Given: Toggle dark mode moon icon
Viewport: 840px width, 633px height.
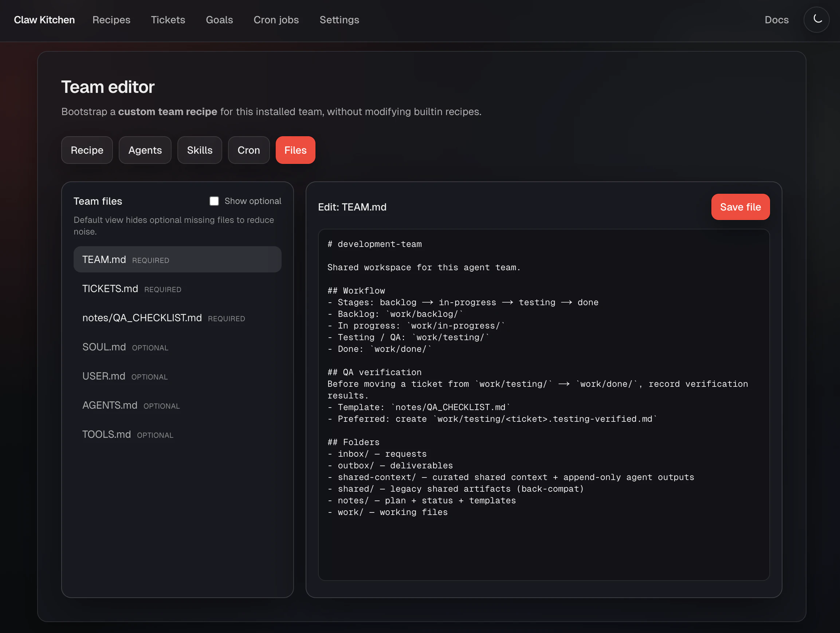Looking at the screenshot, I should [x=816, y=19].
